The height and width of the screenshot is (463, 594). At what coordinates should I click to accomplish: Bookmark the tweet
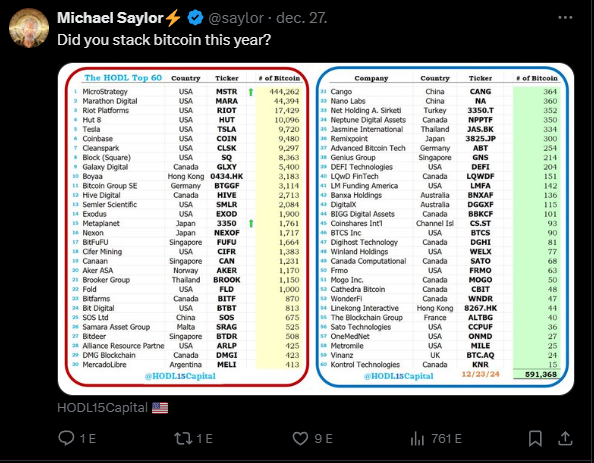pos(535,438)
